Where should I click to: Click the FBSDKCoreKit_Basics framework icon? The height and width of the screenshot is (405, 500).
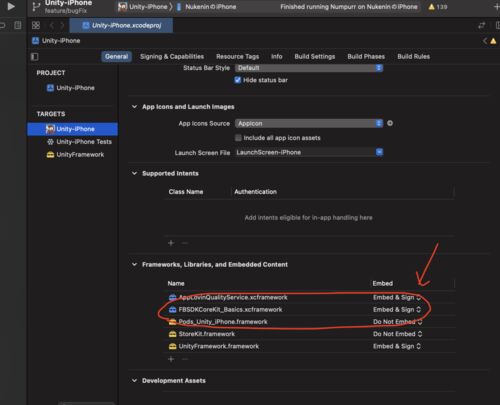(x=172, y=310)
